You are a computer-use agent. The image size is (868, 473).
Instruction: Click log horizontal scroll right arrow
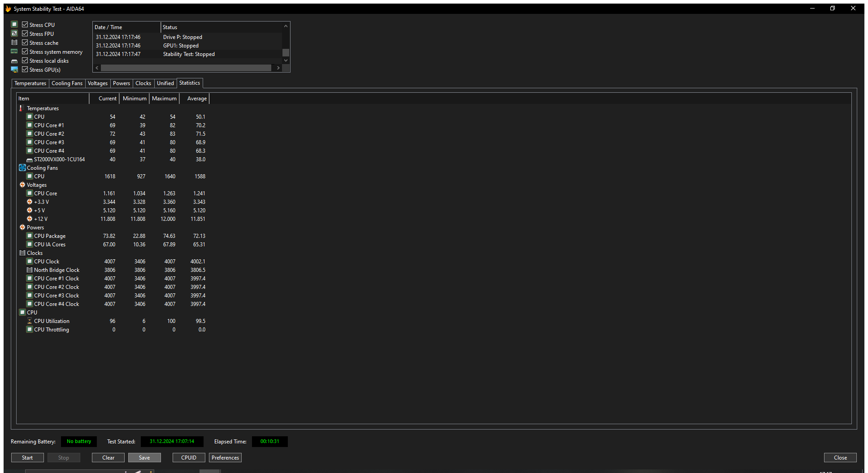[x=278, y=68]
